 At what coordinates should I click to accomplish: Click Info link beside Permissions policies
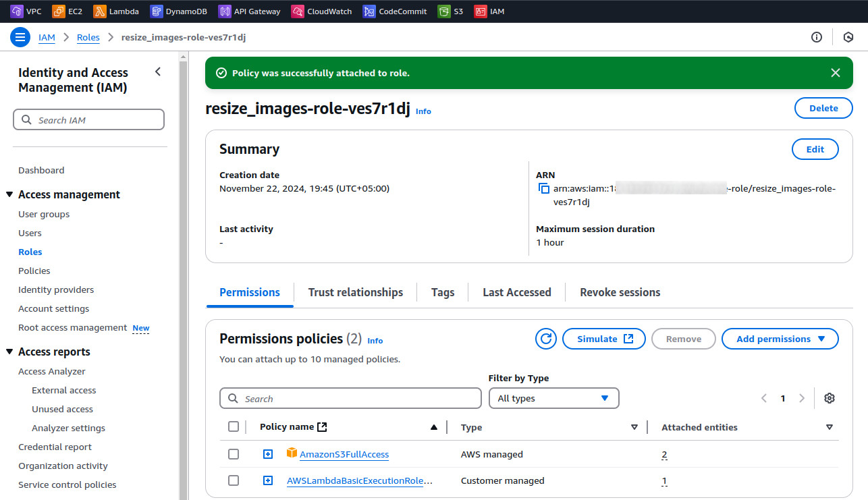[375, 341]
